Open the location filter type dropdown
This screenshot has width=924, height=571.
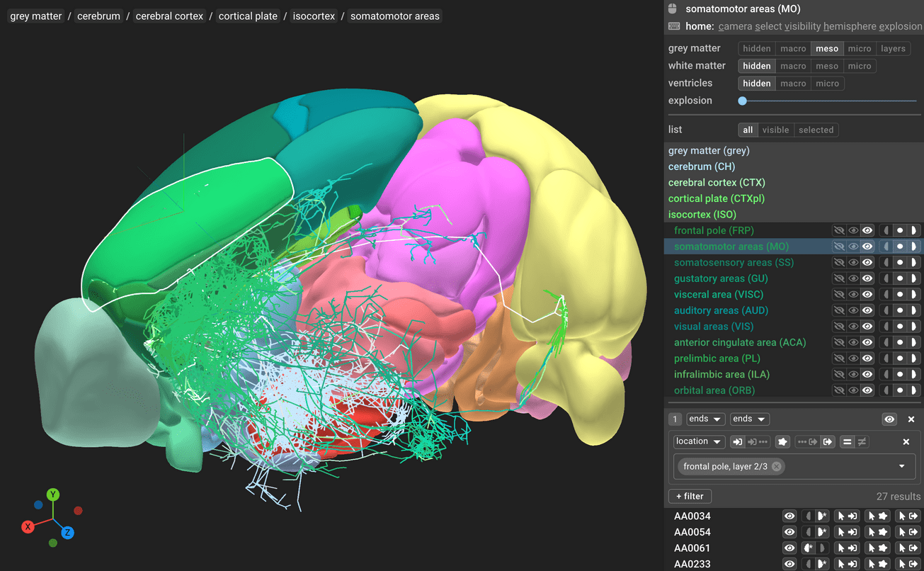[x=699, y=441]
